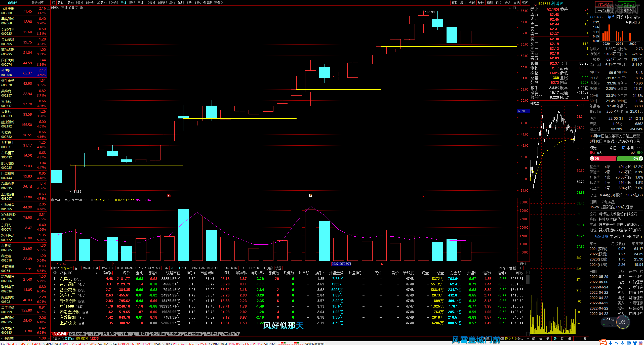Image resolution: width=644 pixels, height=345 pixels.
Task: Click the 看空 green circle icon in 眼光 bar
Action: (x=641, y=158)
